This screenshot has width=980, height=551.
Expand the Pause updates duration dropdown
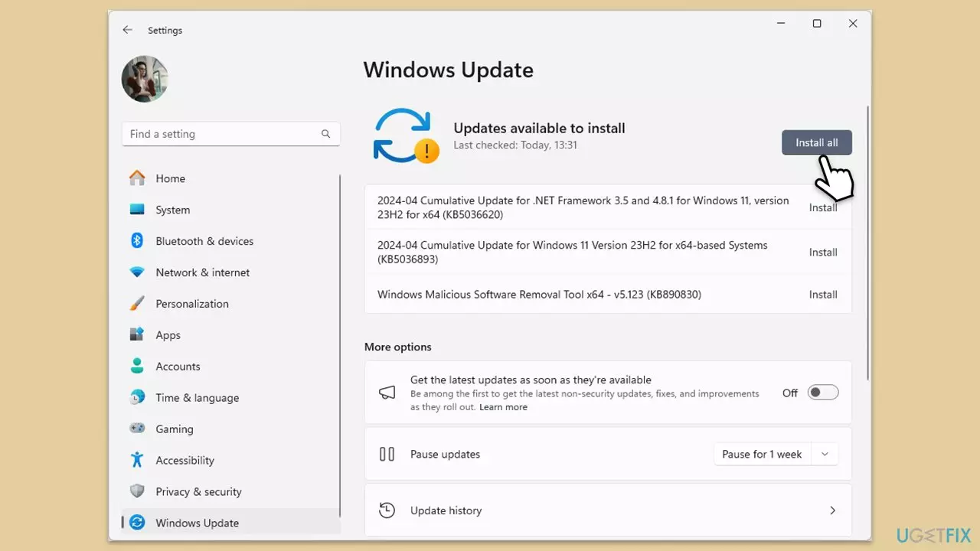(825, 453)
